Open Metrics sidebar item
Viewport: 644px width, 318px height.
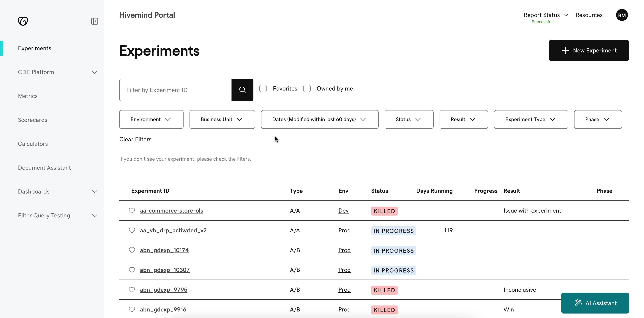pyautogui.click(x=28, y=96)
